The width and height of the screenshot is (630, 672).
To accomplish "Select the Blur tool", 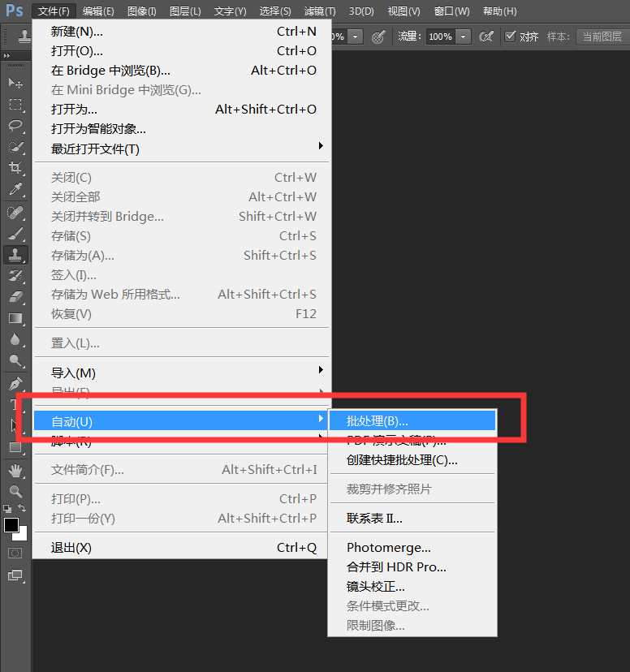I will [x=15, y=339].
